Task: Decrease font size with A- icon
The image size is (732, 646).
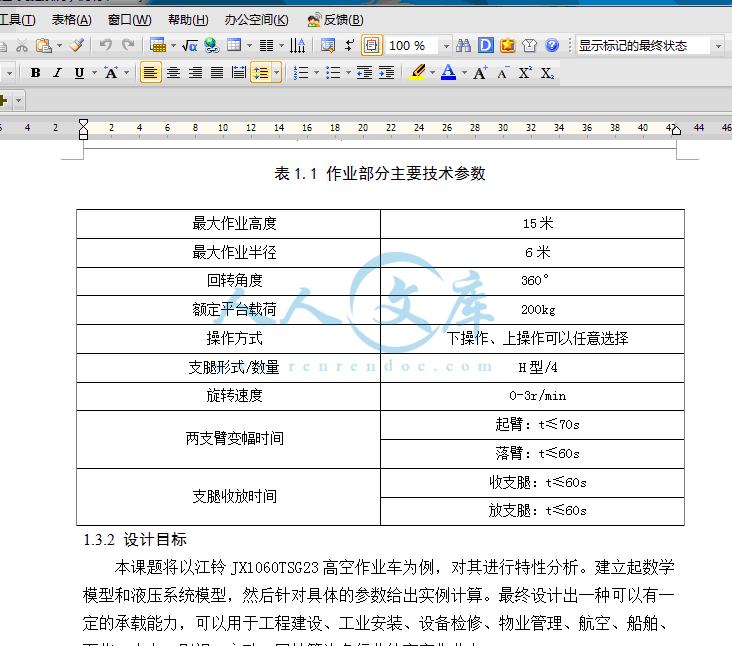Action: [x=503, y=73]
